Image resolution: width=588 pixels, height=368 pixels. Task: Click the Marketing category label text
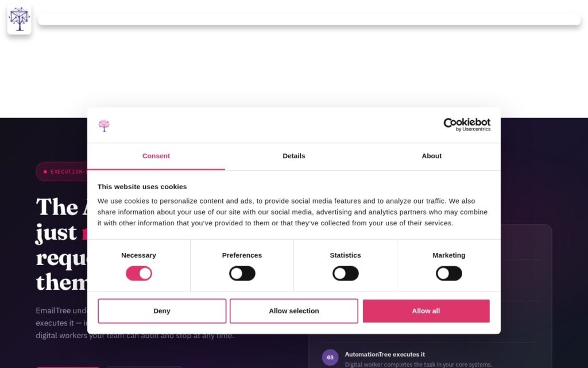449,255
